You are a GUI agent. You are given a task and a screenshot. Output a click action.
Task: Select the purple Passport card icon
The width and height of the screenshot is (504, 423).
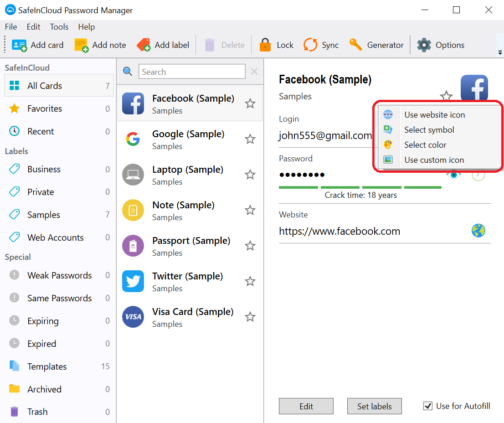pyautogui.click(x=133, y=246)
